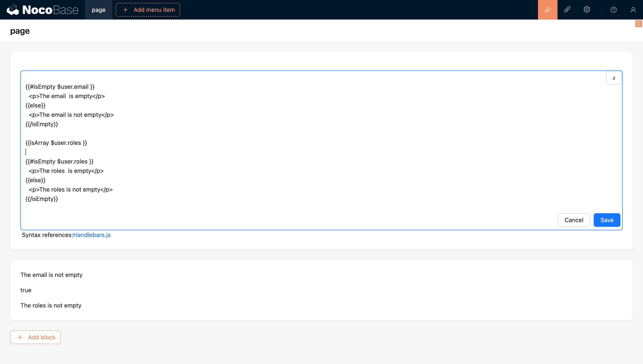Click the line '{{#isEmpty $user.email }}'
Screen dimensions: 643x364
click(x=60, y=87)
